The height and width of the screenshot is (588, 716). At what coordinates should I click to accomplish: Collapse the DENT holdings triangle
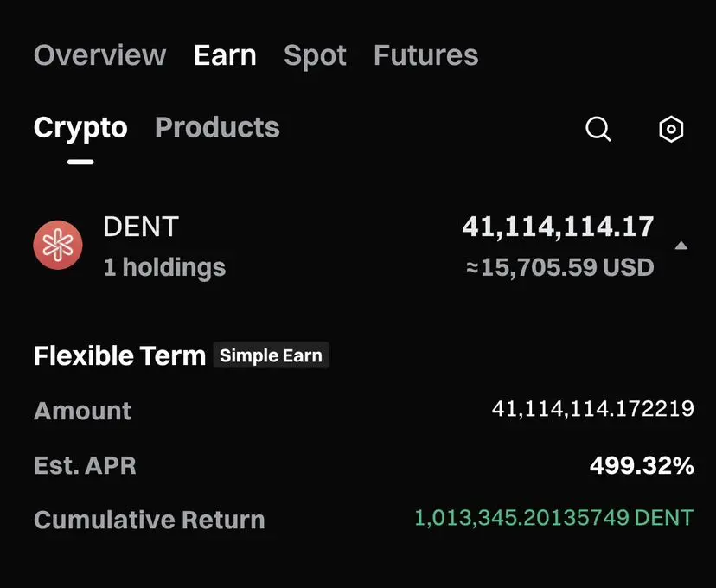pyautogui.click(x=681, y=246)
